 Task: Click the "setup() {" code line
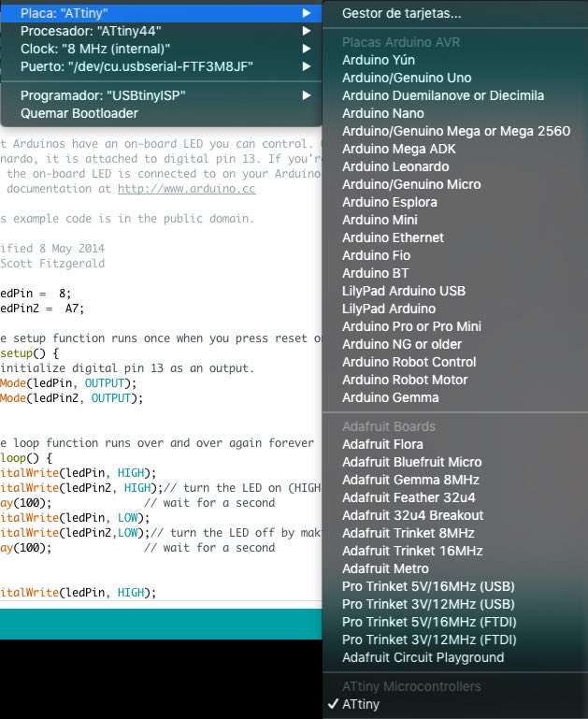[29, 353]
